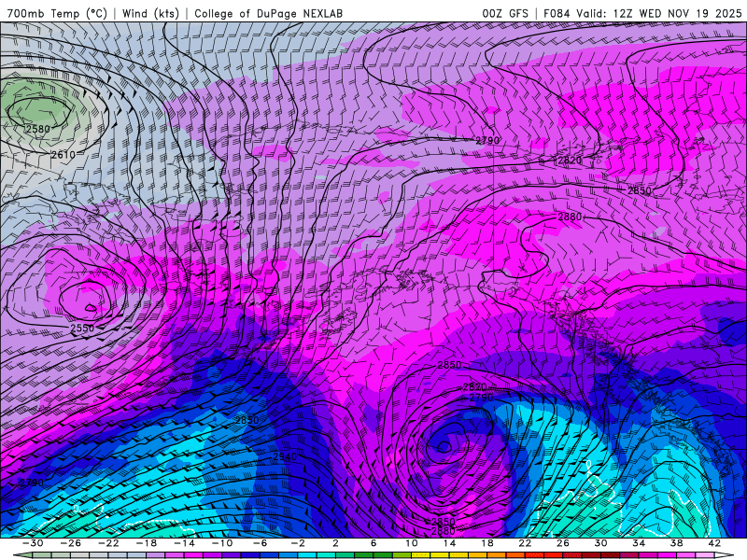This screenshot has height=560, width=747.
Task: Click the "F084 Valid: 12Z WED NOV 19 2025" text
Action: click(x=642, y=13)
